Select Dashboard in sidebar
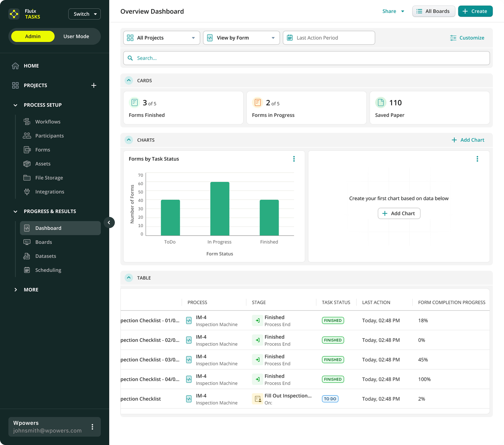504x445 pixels. (x=60, y=228)
